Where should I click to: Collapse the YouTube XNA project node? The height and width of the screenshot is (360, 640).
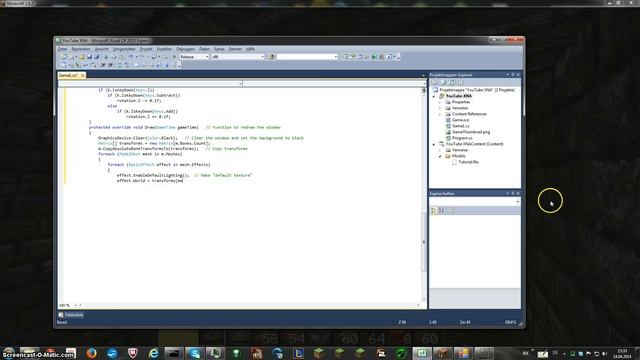point(434,96)
